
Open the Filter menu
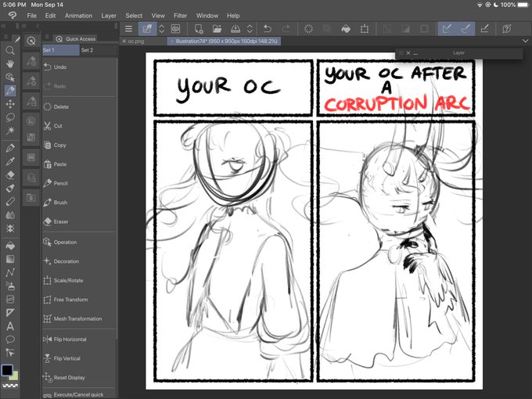(180, 16)
